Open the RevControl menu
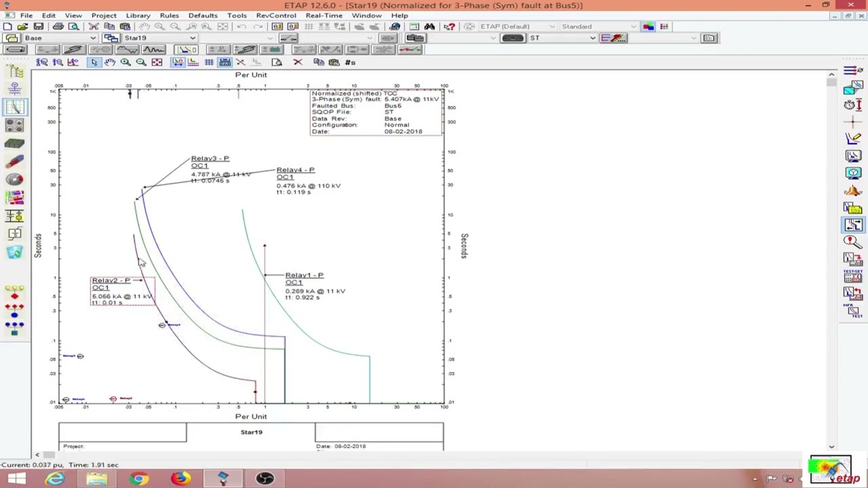The width and height of the screenshot is (868, 488). click(x=276, y=15)
